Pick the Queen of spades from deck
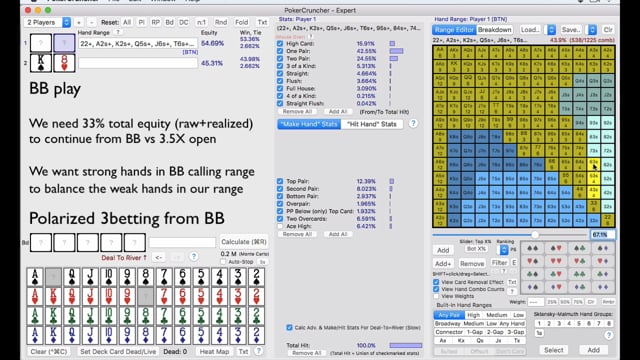The image size is (640, 360). click(72, 277)
